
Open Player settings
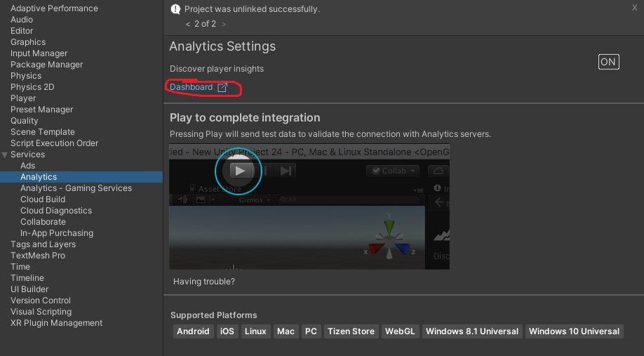[x=23, y=98]
